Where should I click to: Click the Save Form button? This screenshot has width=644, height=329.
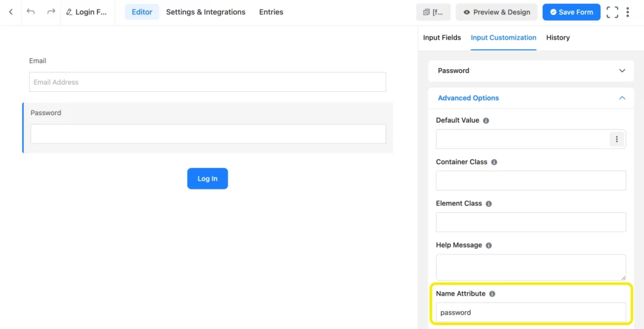571,12
